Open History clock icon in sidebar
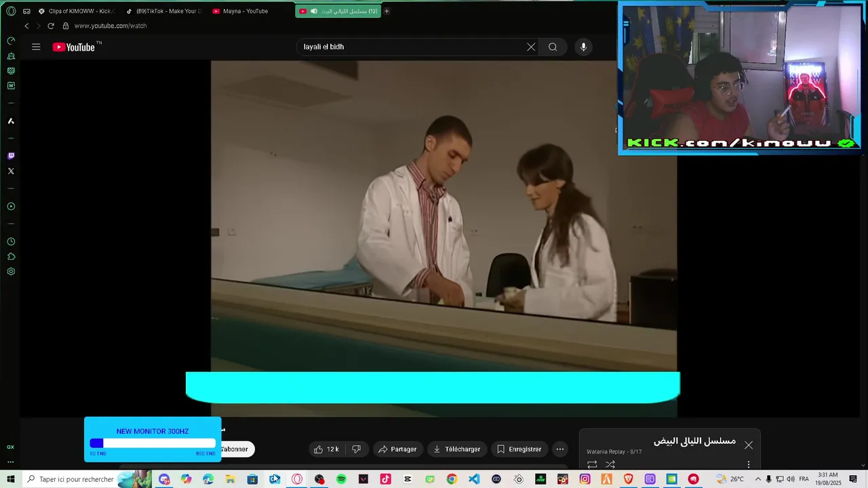 (11, 241)
